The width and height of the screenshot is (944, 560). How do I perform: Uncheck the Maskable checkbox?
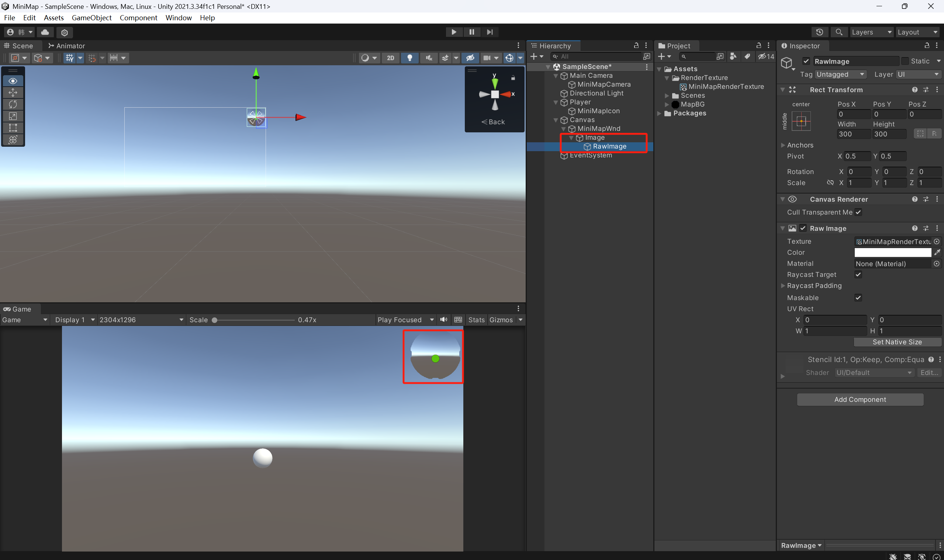click(x=858, y=298)
